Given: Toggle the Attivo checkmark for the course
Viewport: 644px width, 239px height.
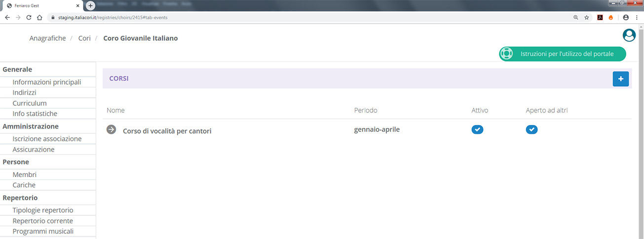Looking at the screenshot, I should click(x=477, y=130).
